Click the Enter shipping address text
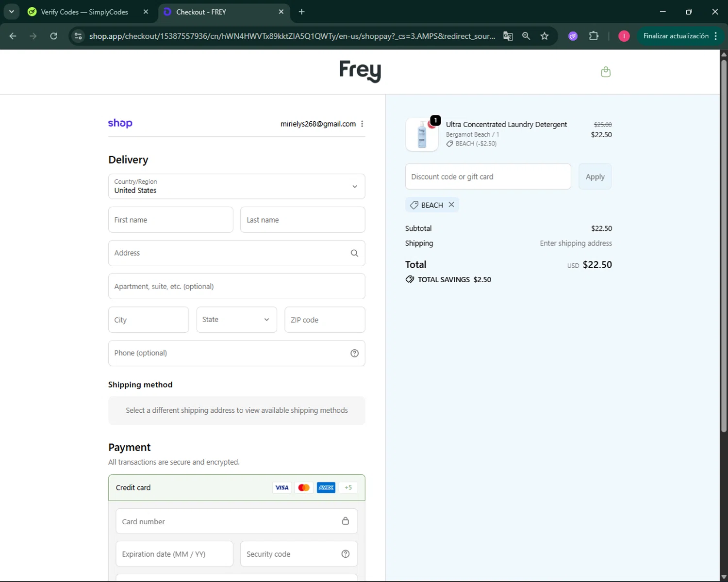The width and height of the screenshot is (728, 582). point(576,243)
